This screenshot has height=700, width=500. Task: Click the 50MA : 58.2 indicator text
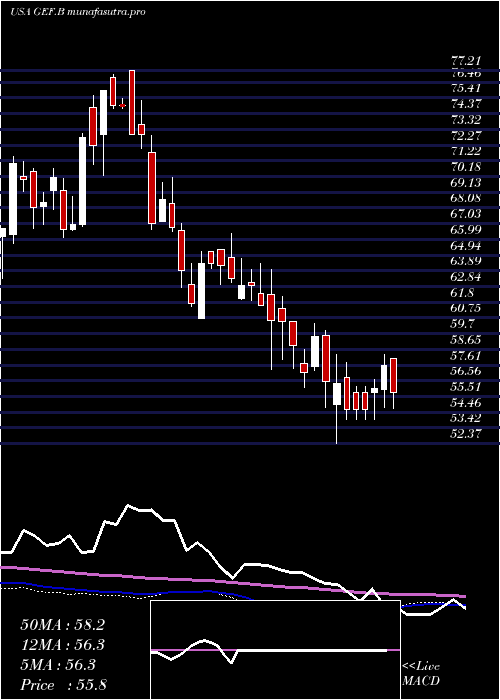[62, 625]
